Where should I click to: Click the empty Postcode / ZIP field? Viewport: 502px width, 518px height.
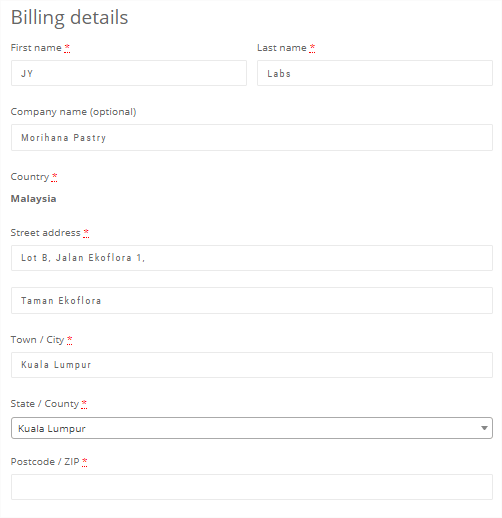coord(252,487)
